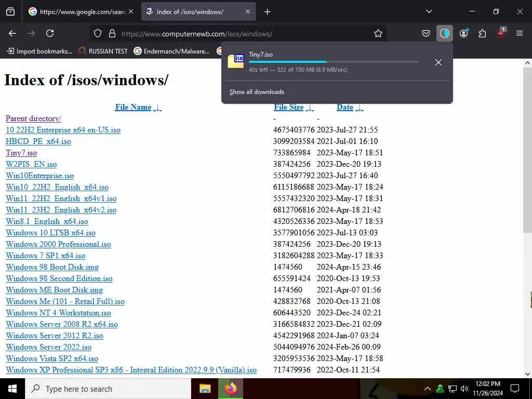Show hidden system tray icons
The width and height of the screenshot is (532, 399).
[x=428, y=389]
